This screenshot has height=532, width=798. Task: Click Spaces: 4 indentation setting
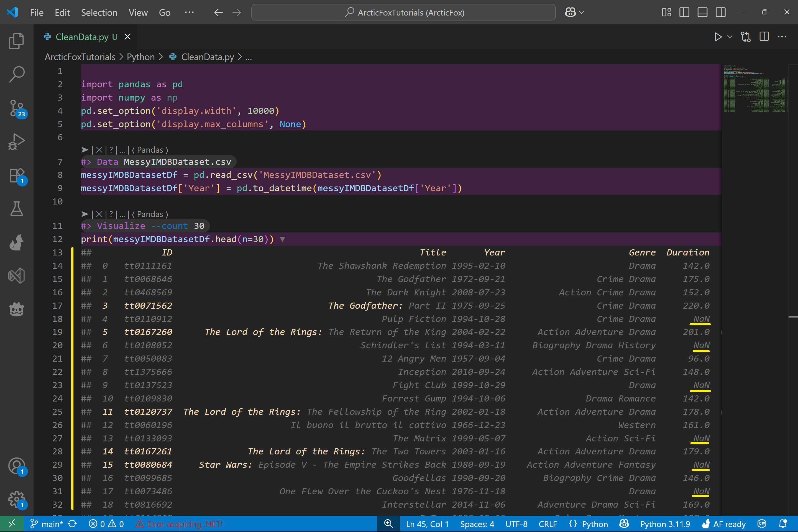pos(477,524)
